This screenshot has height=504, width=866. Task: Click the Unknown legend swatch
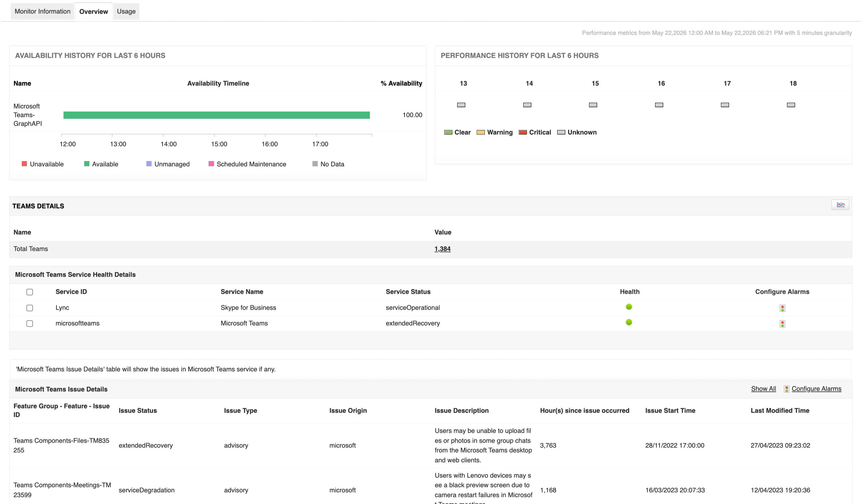[x=561, y=132]
